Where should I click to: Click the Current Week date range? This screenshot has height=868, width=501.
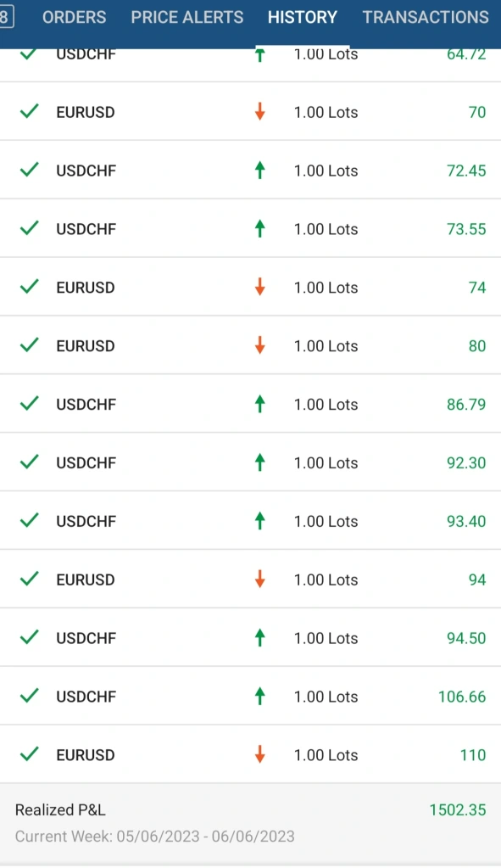[155, 836]
